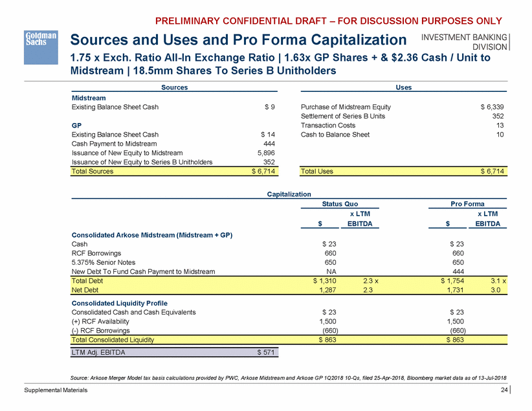Select the Total Sources highlighted row
This screenshot has width=532, height=411.
click(175, 172)
